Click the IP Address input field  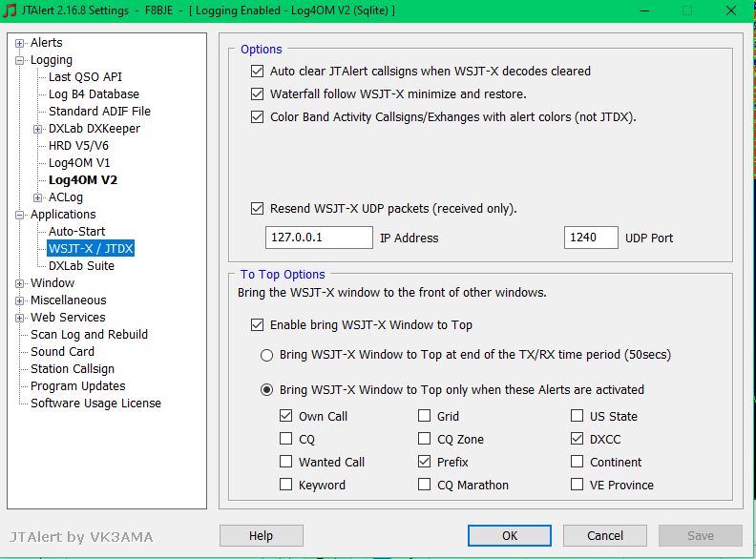(319, 238)
